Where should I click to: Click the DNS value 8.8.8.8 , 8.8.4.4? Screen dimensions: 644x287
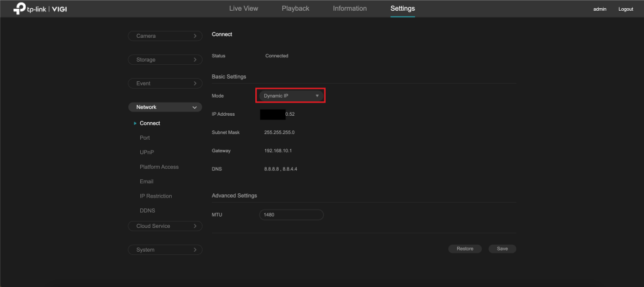[x=280, y=169]
